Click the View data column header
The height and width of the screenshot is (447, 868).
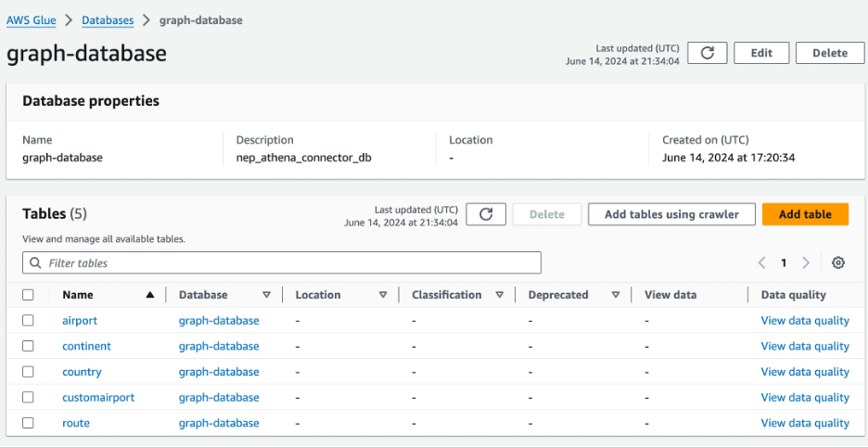click(x=670, y=295)
